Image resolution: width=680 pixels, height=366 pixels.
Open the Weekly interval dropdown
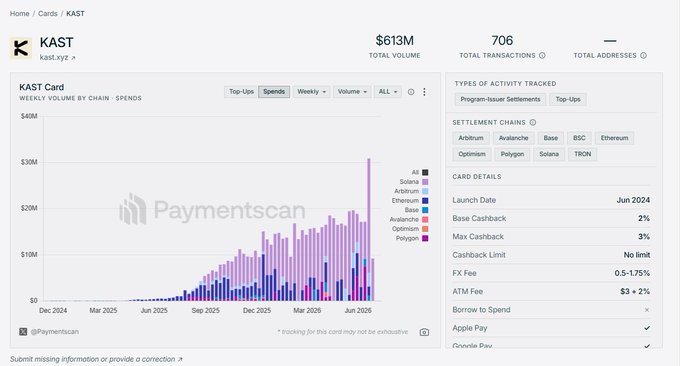pos(311,92)
